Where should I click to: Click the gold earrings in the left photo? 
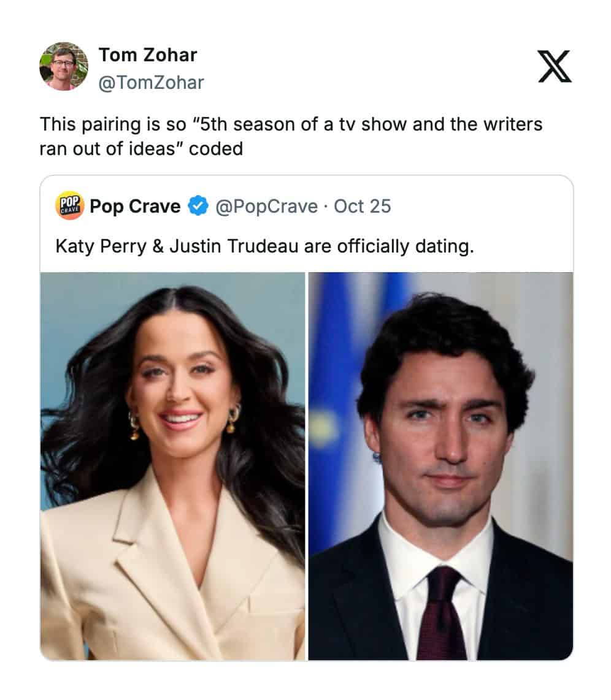(134, 425)
